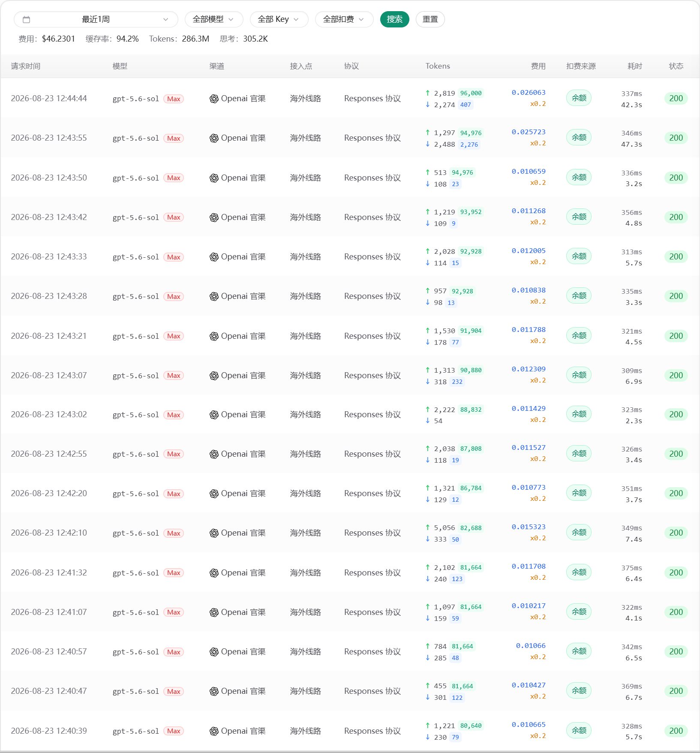The image size is (700, 753).
Task: Select the 费用 column header
Action: (538, 66)
